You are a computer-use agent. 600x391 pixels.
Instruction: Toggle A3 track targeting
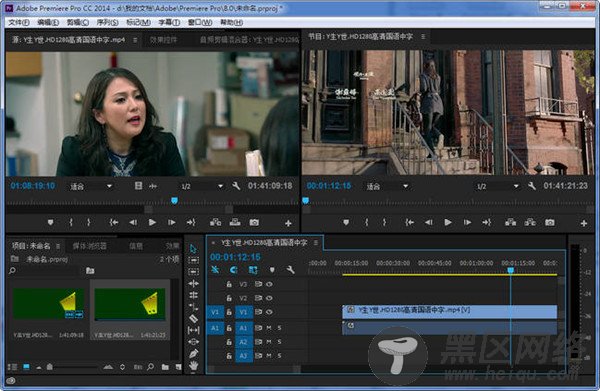click(244, 356)
